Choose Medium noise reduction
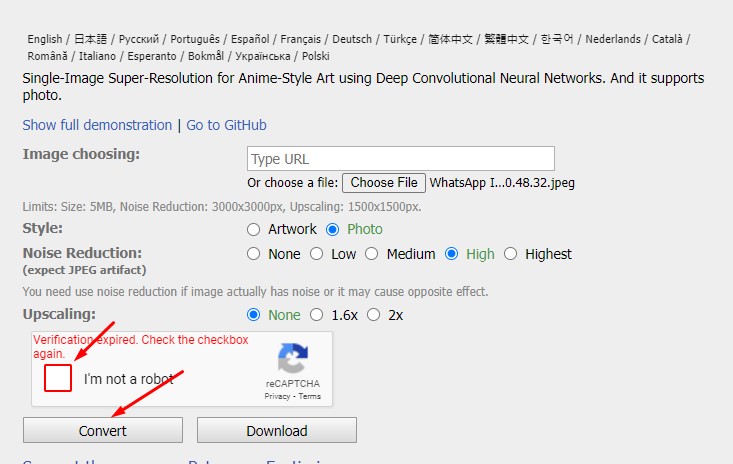Image resolution: width=733 pixels, height=464 pixels. pyautogui.click(x=372, y=254)
